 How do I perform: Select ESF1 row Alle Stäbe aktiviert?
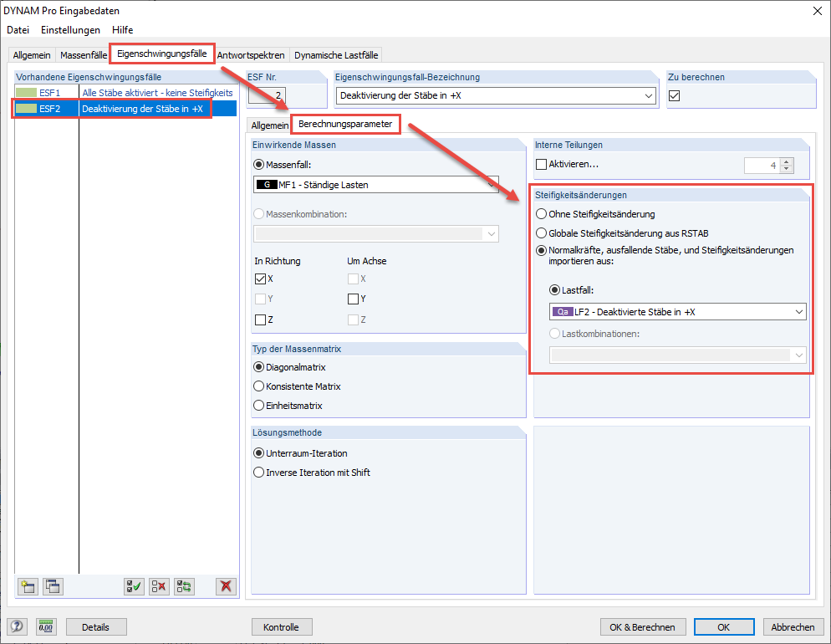(x=125, y=93)
